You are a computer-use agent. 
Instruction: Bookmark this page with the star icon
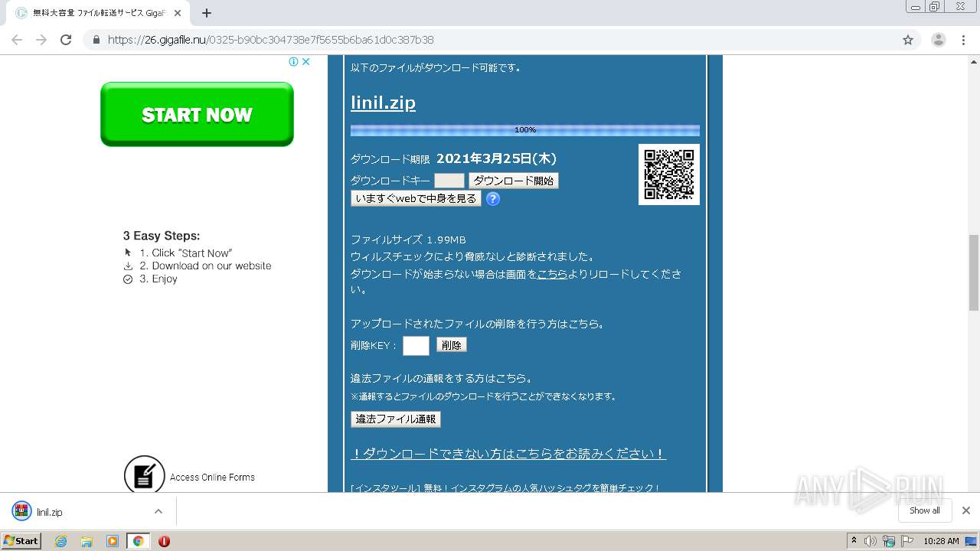pyautogui.click(x=908, y=40)
